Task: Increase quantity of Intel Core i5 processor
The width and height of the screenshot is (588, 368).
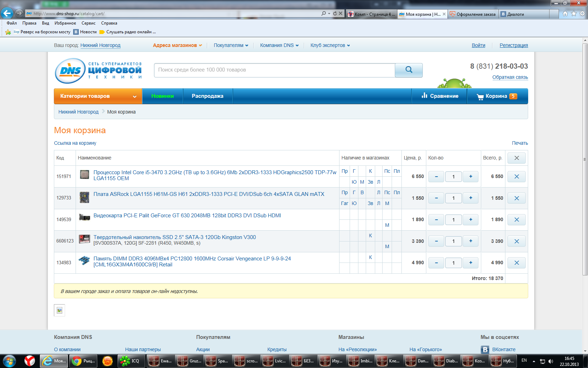Action: tap(471, 177)
